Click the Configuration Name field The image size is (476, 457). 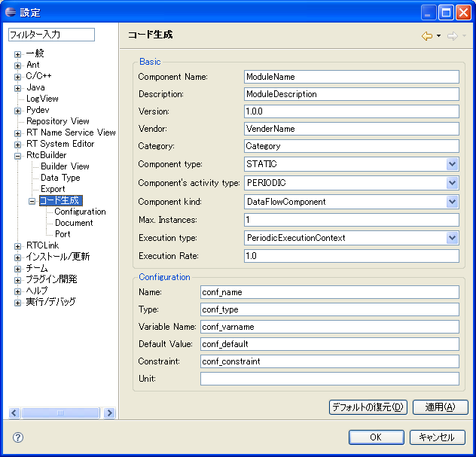click(x=330, y=292)
